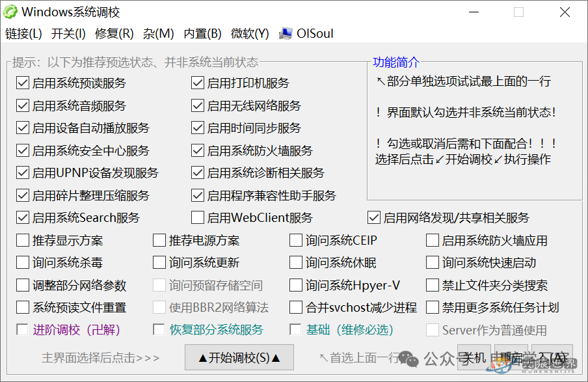Uncheck 启用系统预读服务 checkbox

tap(23, 83)
